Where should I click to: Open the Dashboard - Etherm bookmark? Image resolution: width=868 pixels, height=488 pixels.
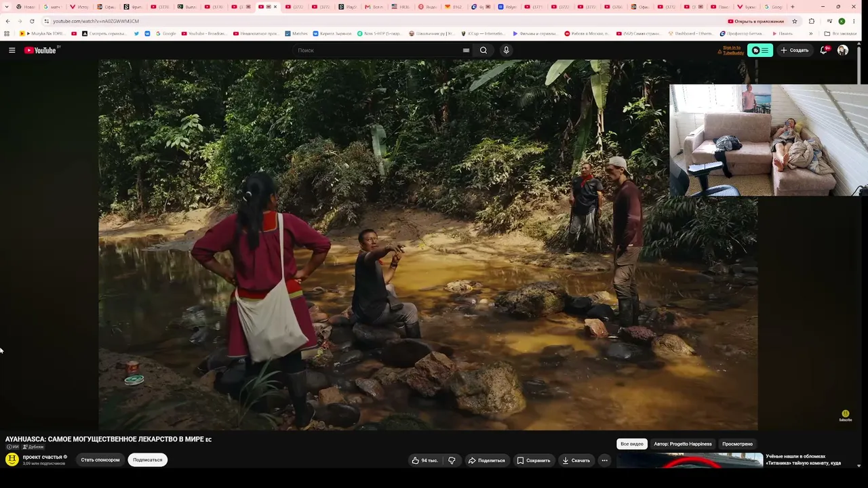pyautogui.click(x=690, y=33)
